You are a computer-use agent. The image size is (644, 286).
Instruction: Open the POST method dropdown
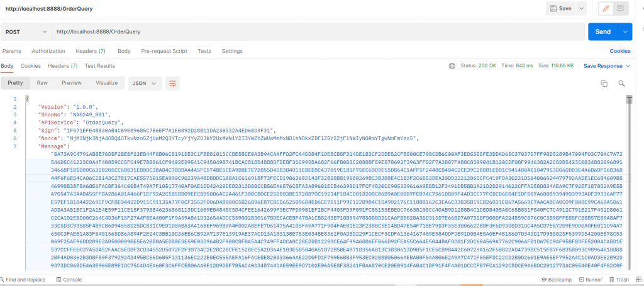tap(26, 31)
